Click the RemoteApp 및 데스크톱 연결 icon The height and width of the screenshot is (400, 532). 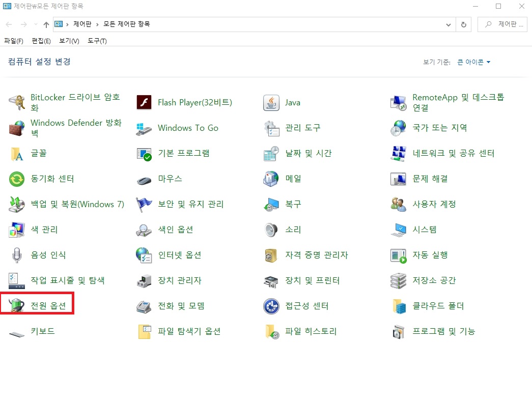[x=398, y=102]
